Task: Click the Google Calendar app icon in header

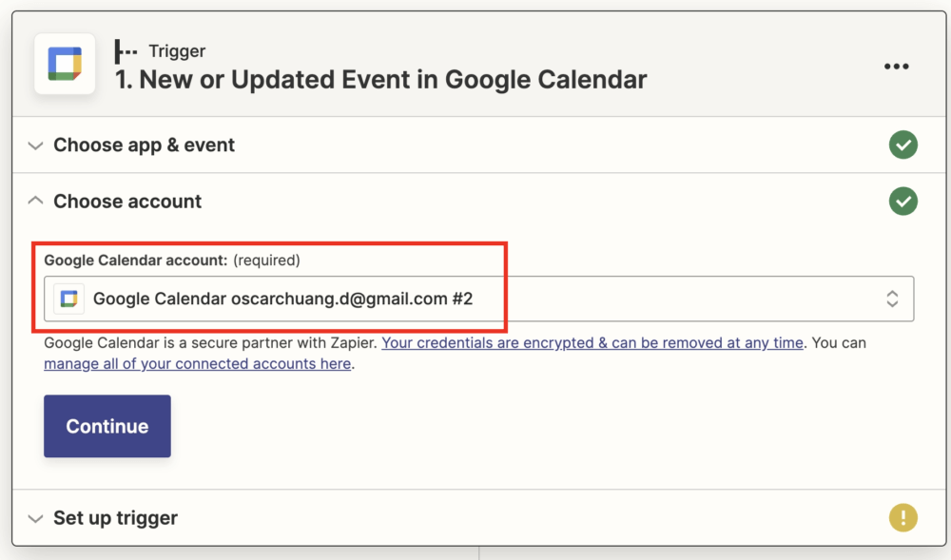Action: pos(65,64)
